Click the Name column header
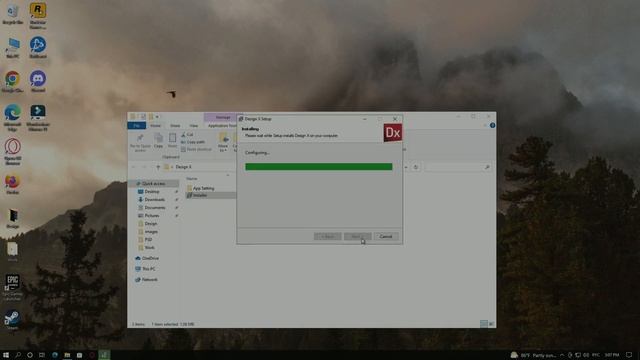 point(192,179)
